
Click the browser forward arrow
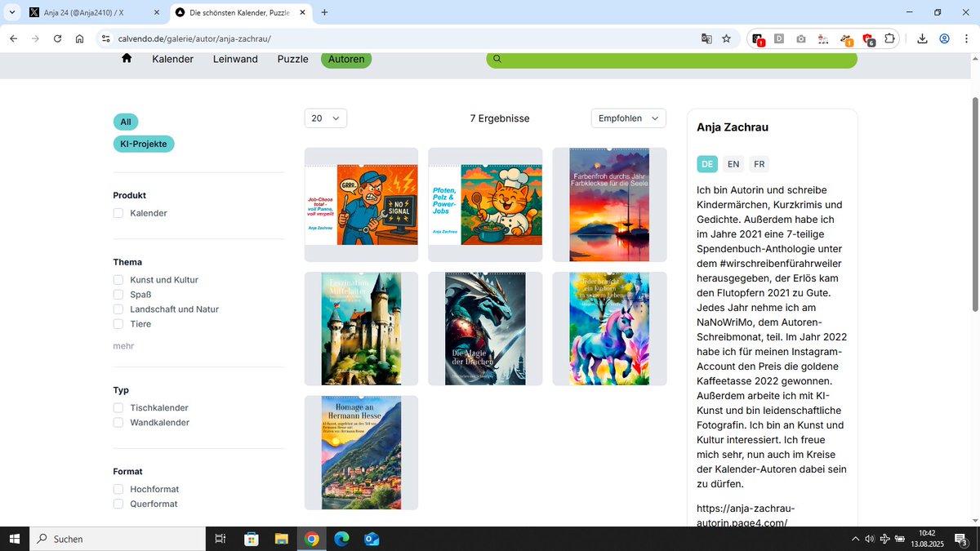pyautogui.click(x=35, y=38)
